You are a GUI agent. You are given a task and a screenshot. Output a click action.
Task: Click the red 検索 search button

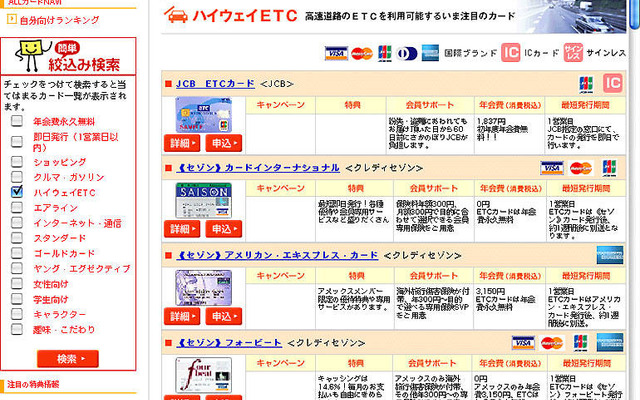(x=68, y=359)
